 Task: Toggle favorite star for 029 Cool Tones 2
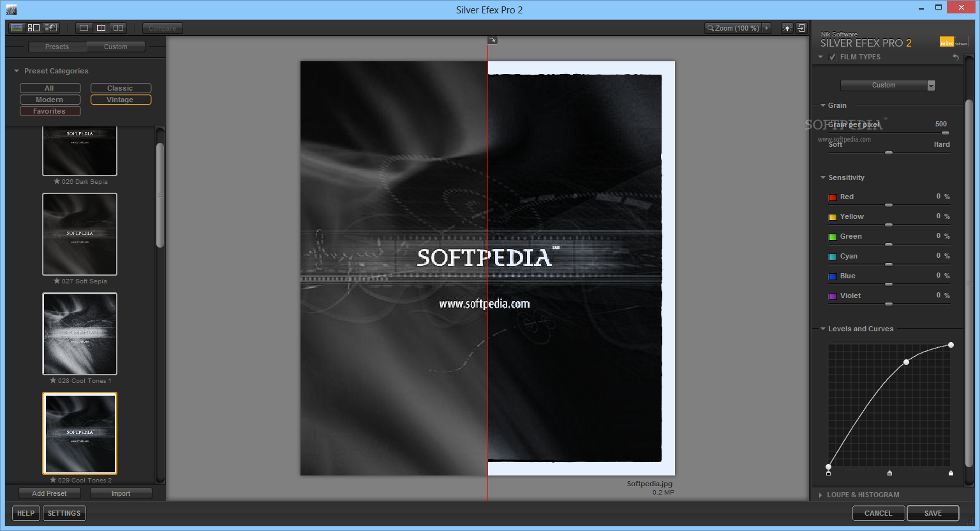53,480
